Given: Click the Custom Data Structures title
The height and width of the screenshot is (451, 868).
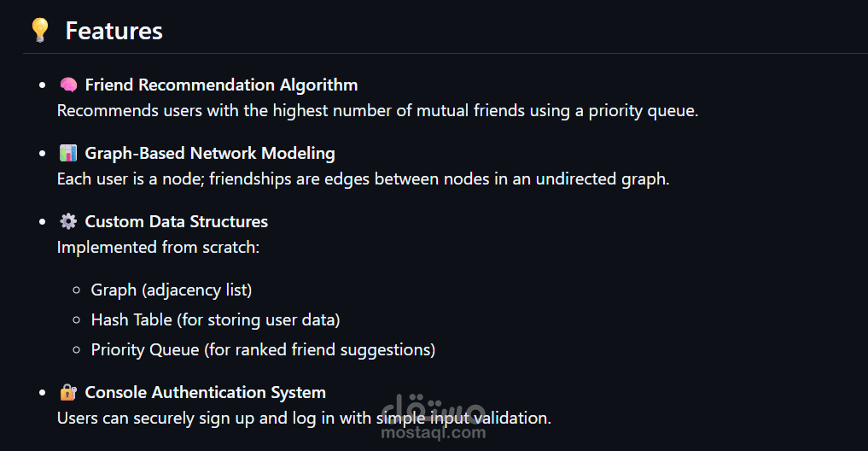Looking at the screenshot, I should coord(176,222).
